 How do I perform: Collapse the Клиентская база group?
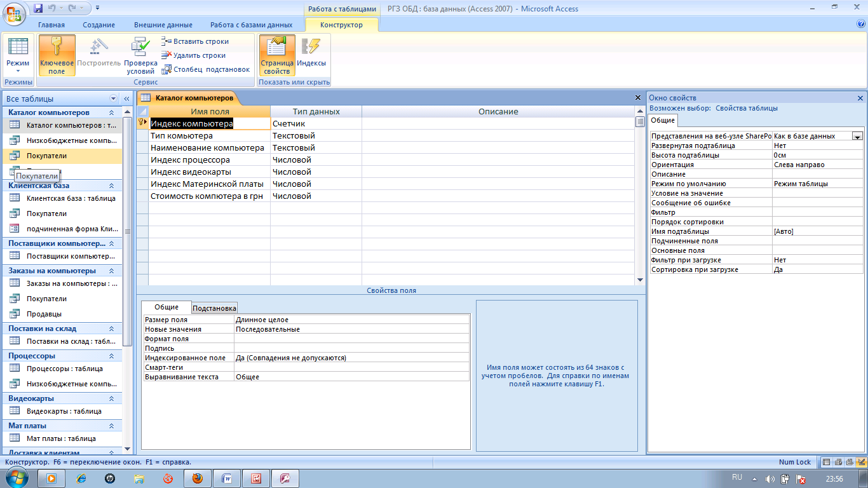(111, 186)
